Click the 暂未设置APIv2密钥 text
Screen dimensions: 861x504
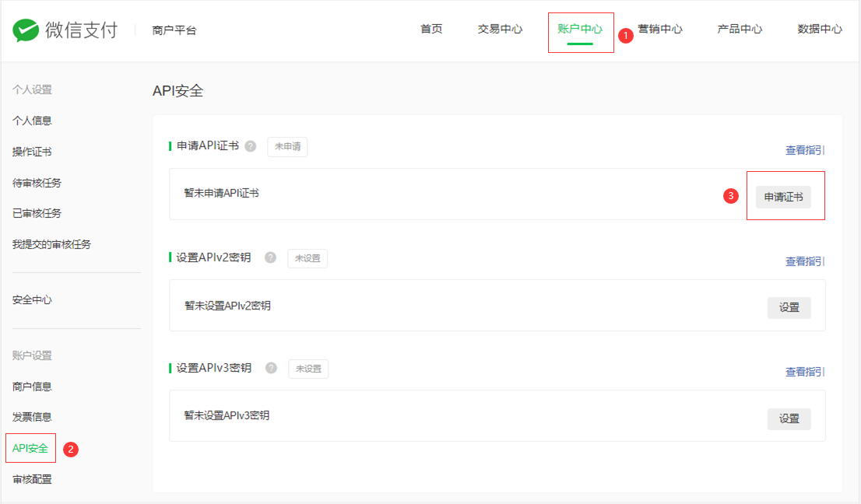pos(227,306)
